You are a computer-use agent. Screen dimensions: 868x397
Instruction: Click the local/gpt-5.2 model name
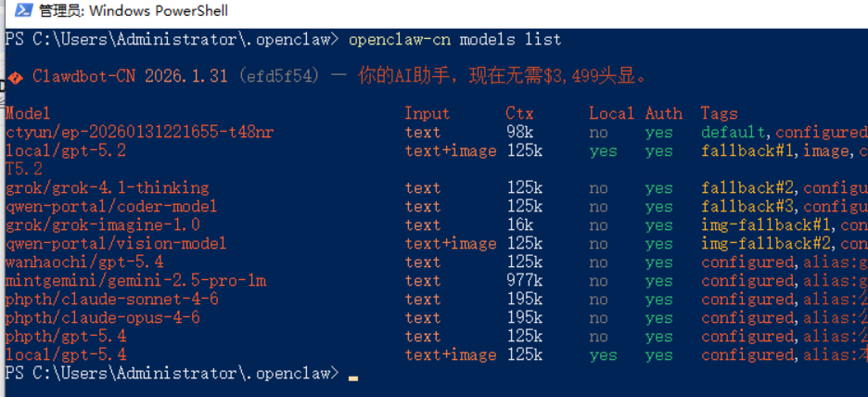click(66, 151)
